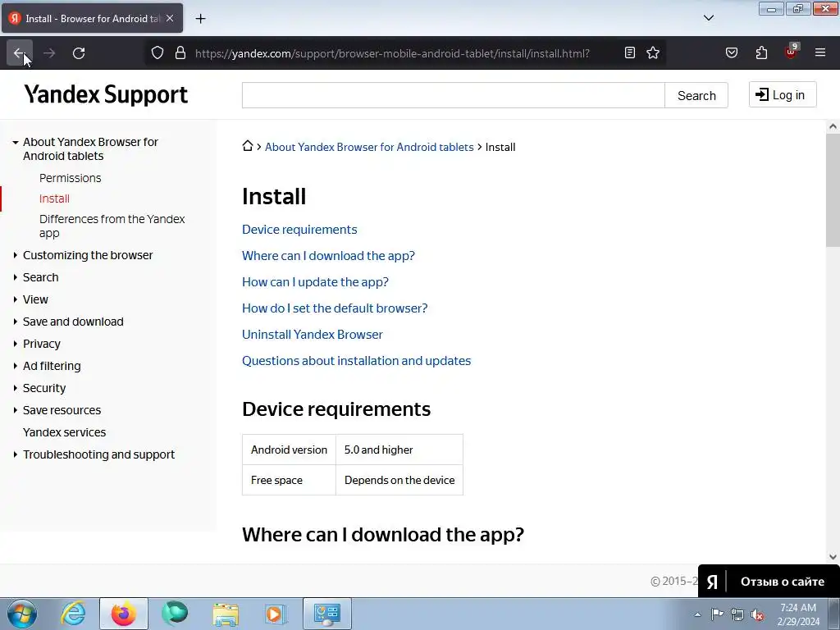Click the Отзыв о сайте feedback button
The image size is (840, 630).
click(x=769, y=582)
